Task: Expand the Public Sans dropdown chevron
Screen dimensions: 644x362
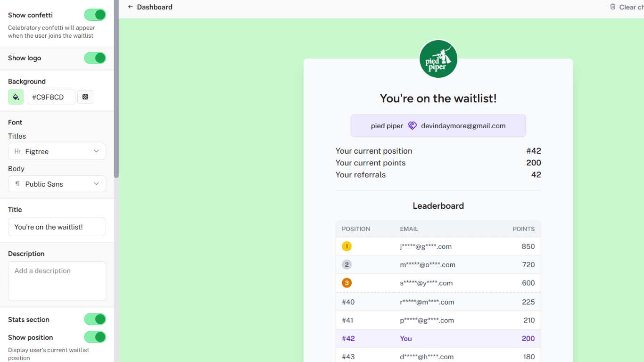Action: (96, 184)
